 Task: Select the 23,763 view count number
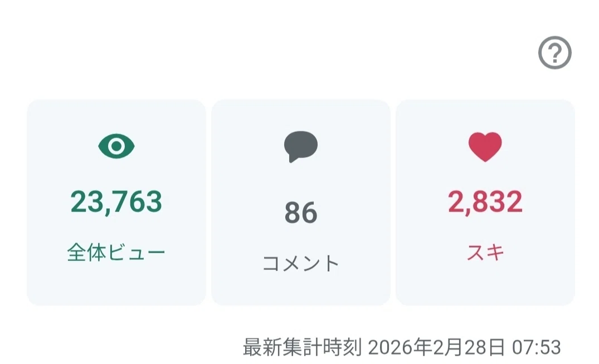[x=116, y=202]
